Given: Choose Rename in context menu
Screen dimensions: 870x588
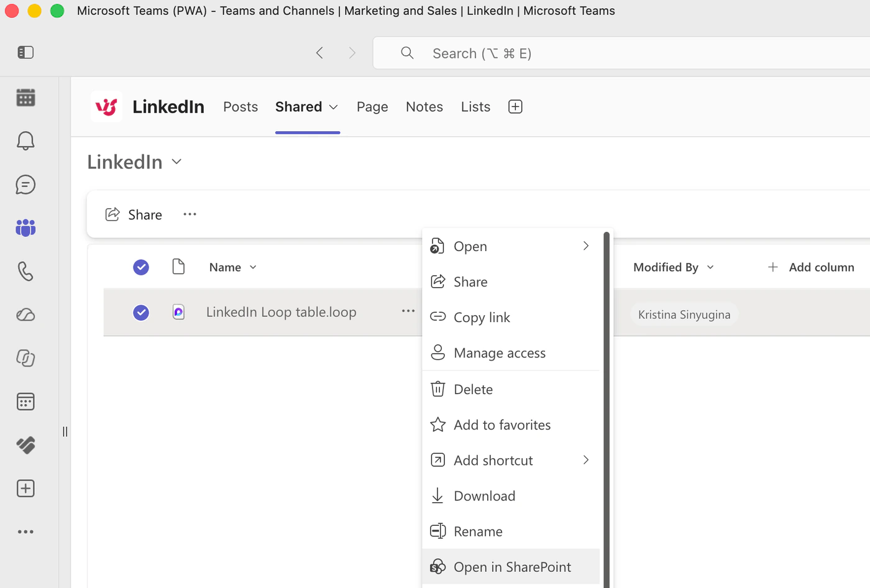Looking at the screenshot, I should (511, 531).
